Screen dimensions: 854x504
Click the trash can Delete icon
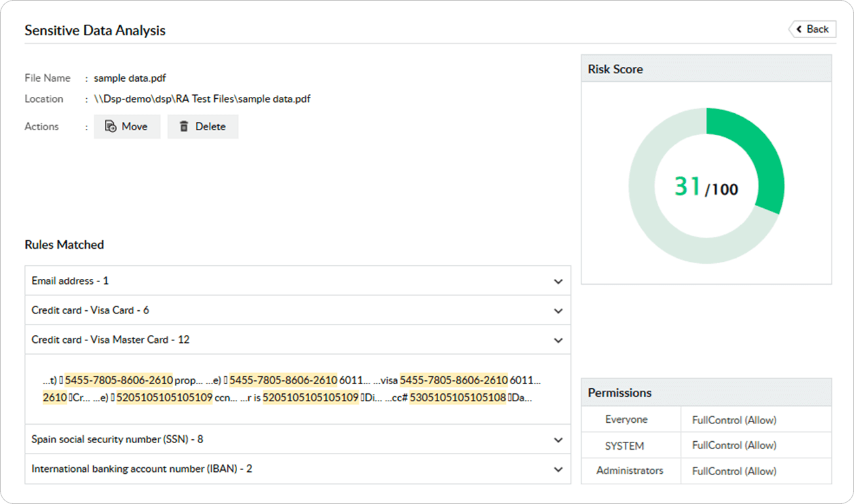point(185,126)
